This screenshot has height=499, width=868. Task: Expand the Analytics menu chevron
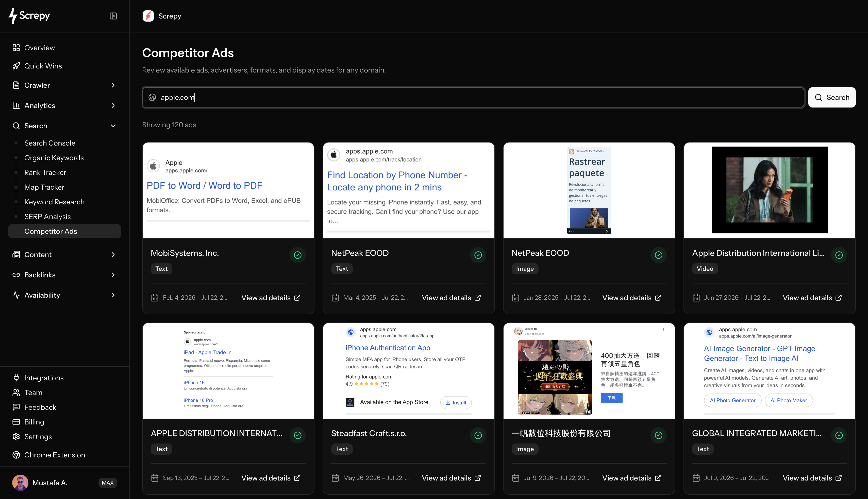(x=113, y=105)
